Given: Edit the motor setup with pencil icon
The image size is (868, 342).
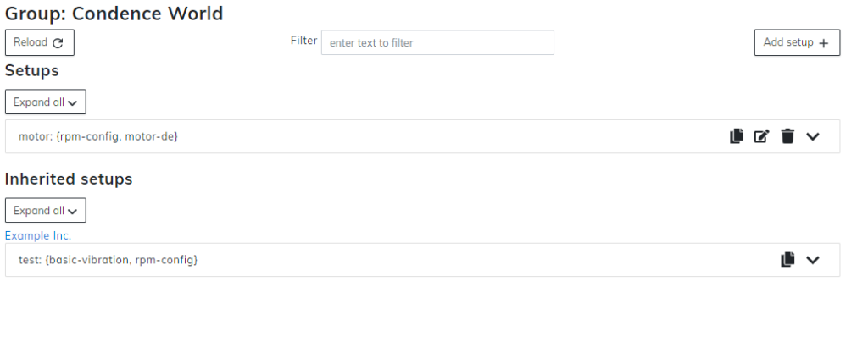Looking at the screenshot, I should (x=762, y=136).
